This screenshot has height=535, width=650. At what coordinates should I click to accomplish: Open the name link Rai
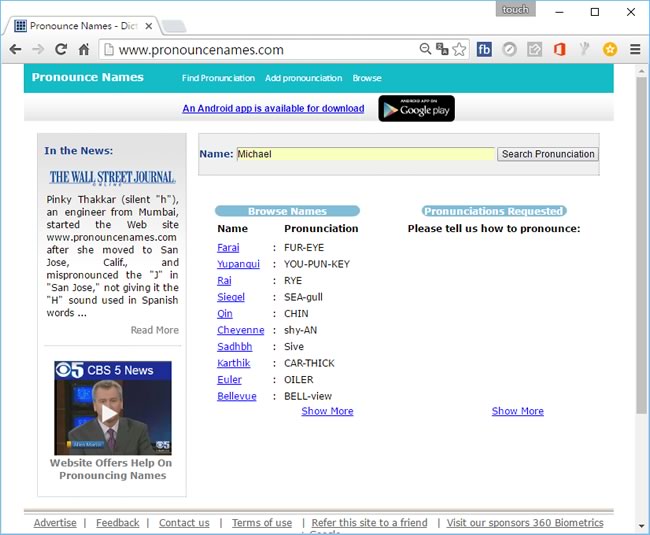[224, 281]
